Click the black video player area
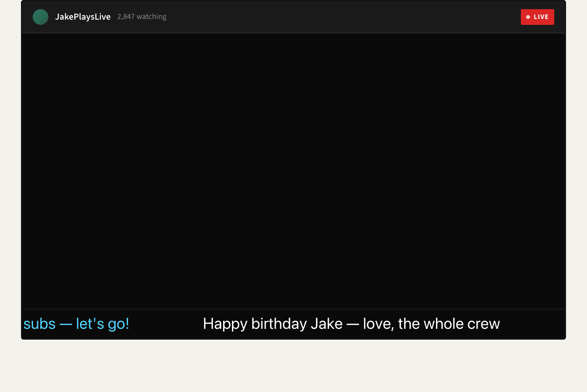This screenshot has width=587, height=392. click(293, 171)
